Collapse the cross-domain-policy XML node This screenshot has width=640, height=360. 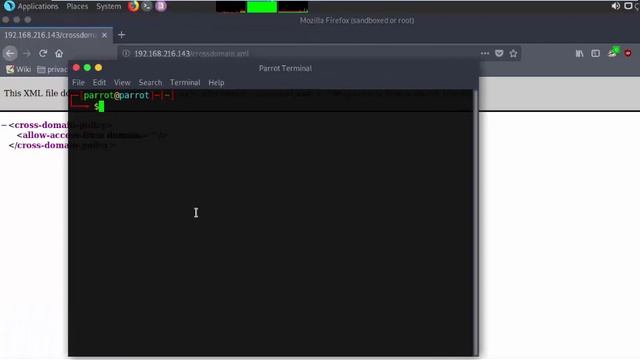click(x=4, y=125)
